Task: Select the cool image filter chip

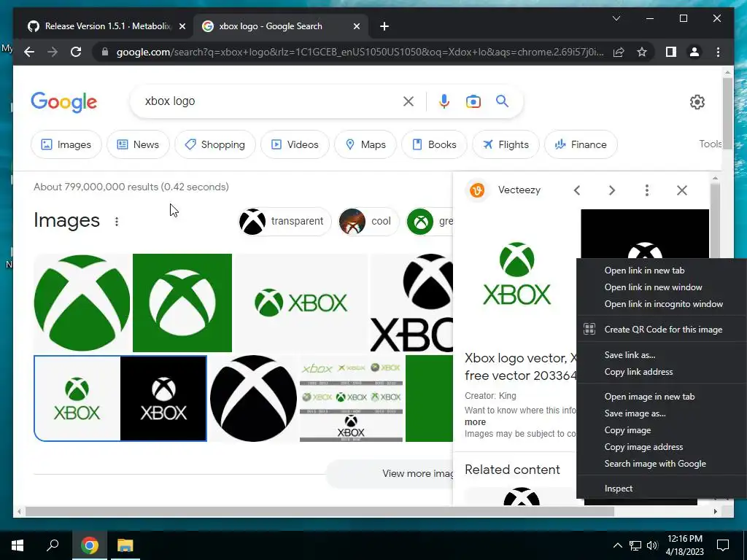Action: (x=368, y=222)
